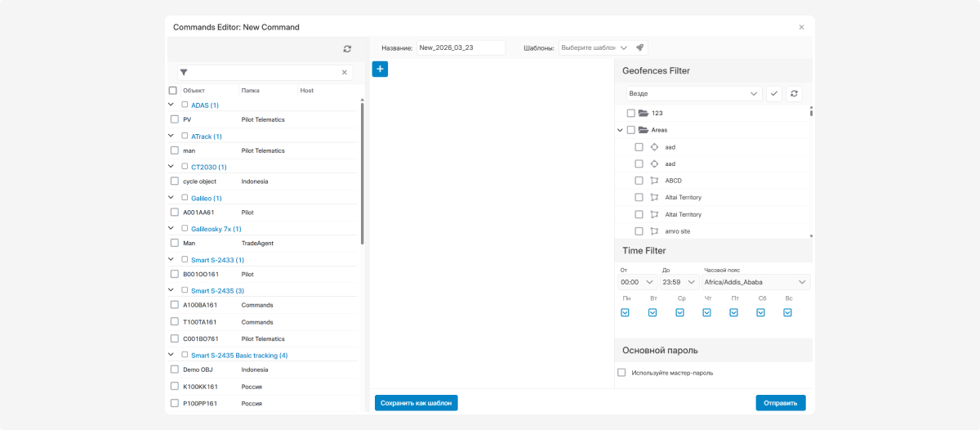Collapse the Smart S-2435 (3) group
This screenshot has height=430, width=980.
tap(171, 290)
